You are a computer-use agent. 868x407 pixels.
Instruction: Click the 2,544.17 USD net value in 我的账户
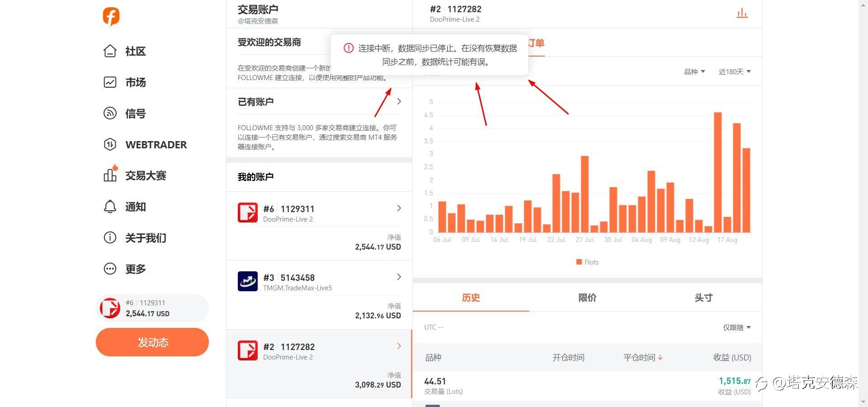(378, 247)
